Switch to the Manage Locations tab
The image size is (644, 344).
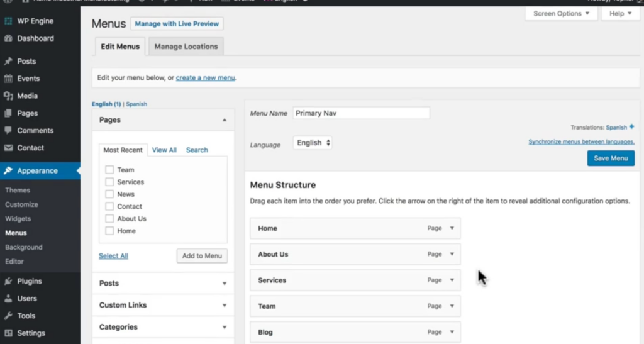[186, 47]
